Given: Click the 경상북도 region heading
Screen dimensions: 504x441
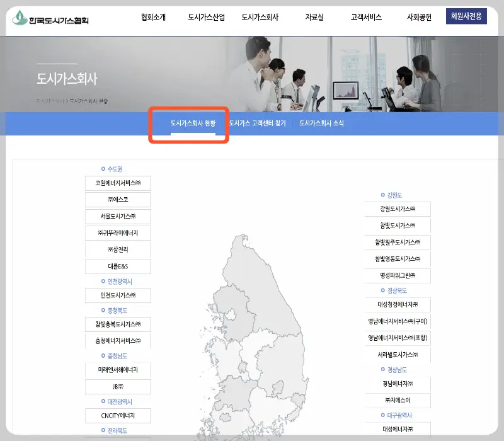Looking at the screenshot, I should click(x=394, y=290).
